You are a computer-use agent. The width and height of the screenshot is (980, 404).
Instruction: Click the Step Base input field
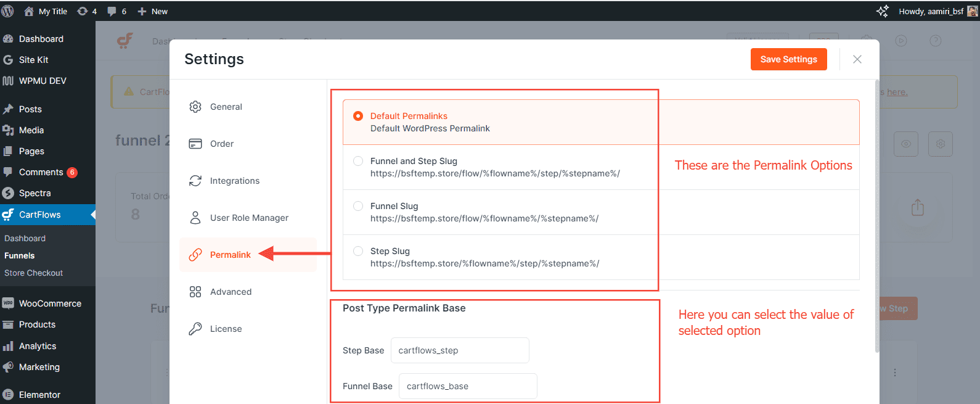(x=460, y=350)
